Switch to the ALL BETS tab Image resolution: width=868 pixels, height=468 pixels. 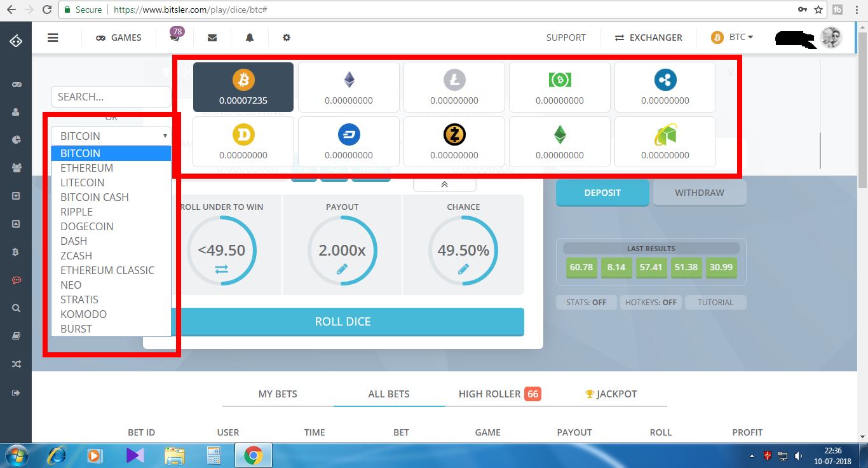point(389,394)
